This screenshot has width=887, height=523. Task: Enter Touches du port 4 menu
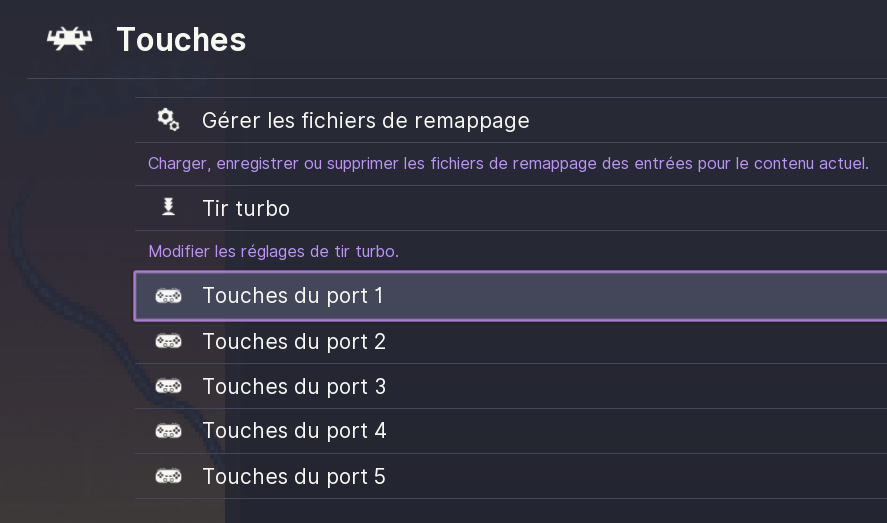point(294,431)
